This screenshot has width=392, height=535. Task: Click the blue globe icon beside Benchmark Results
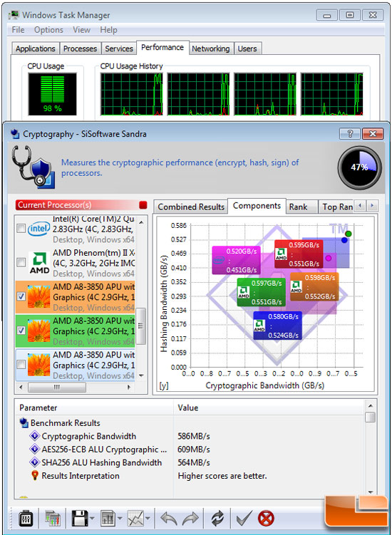(24, 423)
